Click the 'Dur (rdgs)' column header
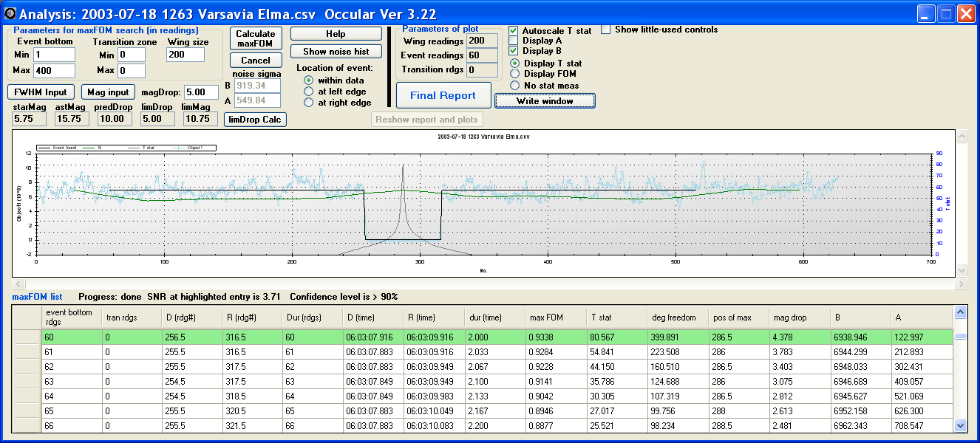The image size is (980, 443). pos(312,317)
